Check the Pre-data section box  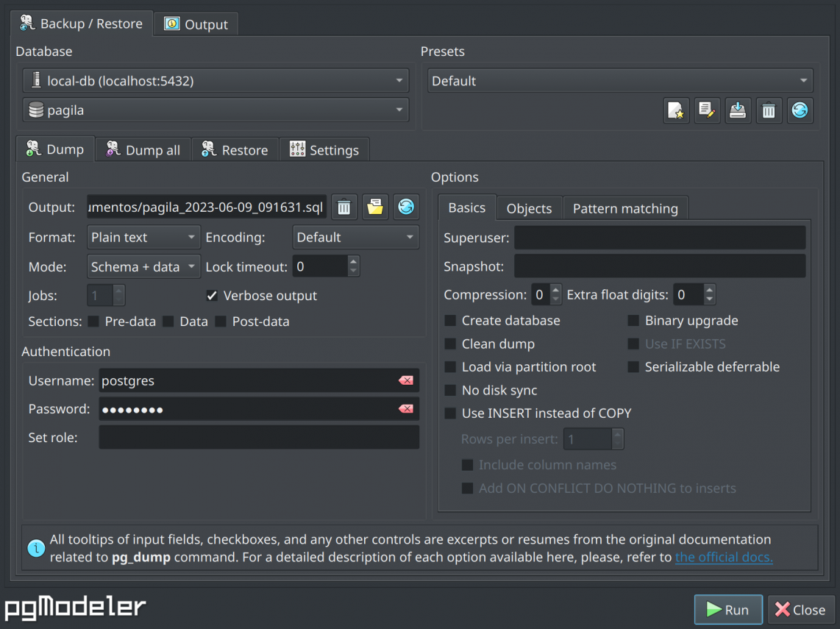(x=93, y=321)
